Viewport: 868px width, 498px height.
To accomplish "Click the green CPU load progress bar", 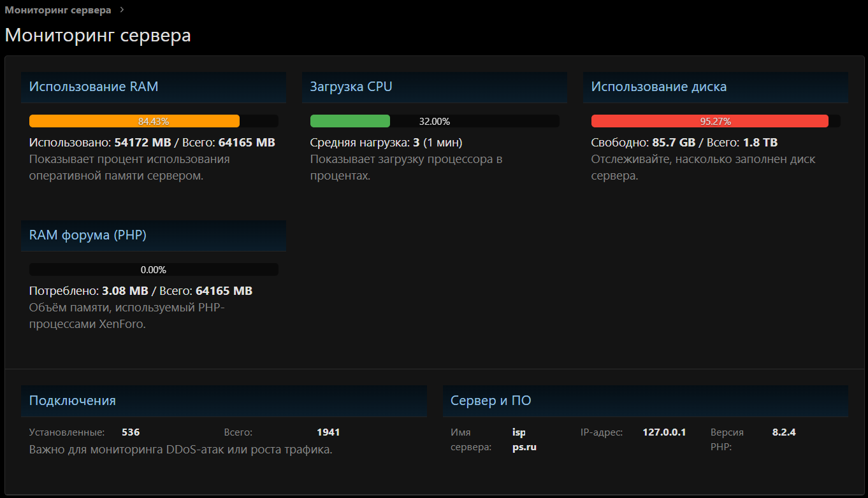I will (350, 121).
